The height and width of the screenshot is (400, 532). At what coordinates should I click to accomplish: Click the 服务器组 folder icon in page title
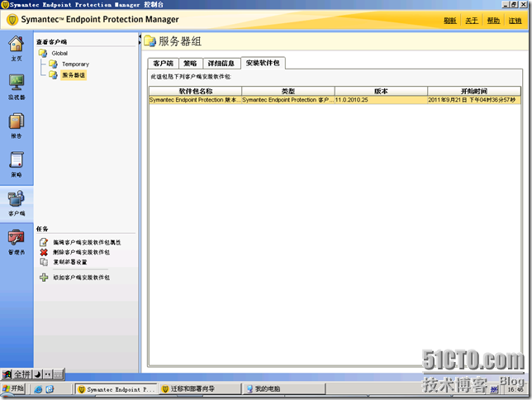click(x=150, y=41)
